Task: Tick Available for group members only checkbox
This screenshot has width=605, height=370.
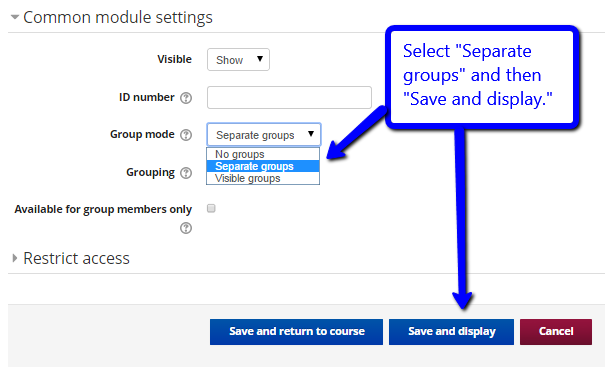Action: coord(211,208)
